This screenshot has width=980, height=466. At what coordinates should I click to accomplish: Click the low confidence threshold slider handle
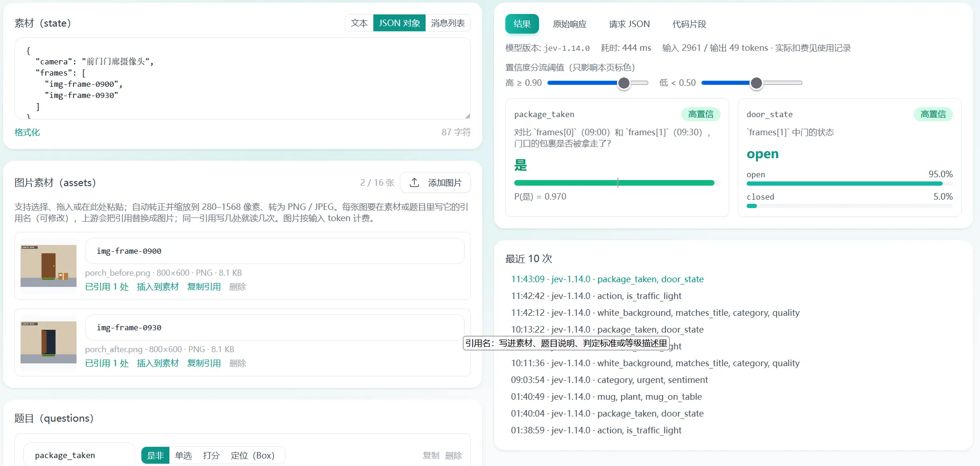pyautogui.click(x=756, y=83)
